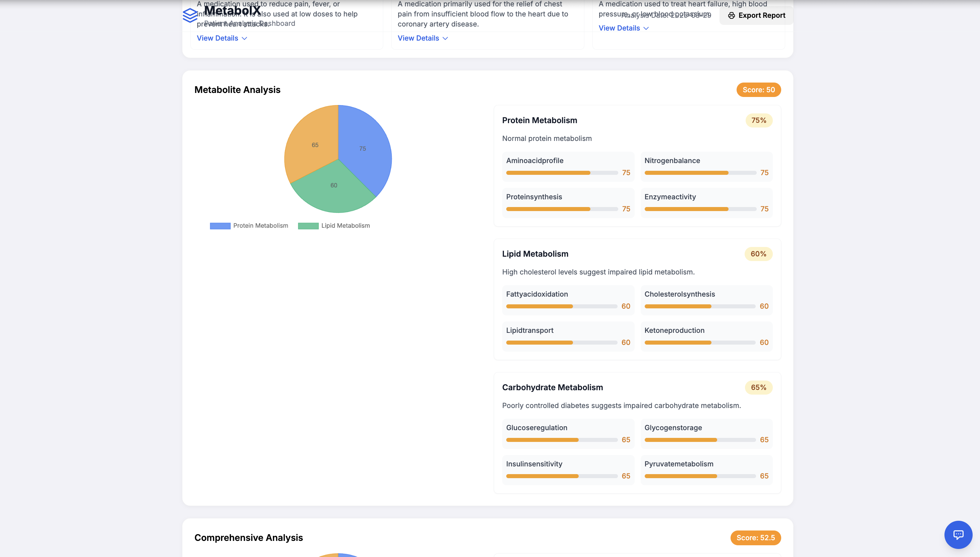The width and height of the screenshot is (980, 557).
Task: Select the Carbohydrate Metabolism card heading
Action: (552, 388)
